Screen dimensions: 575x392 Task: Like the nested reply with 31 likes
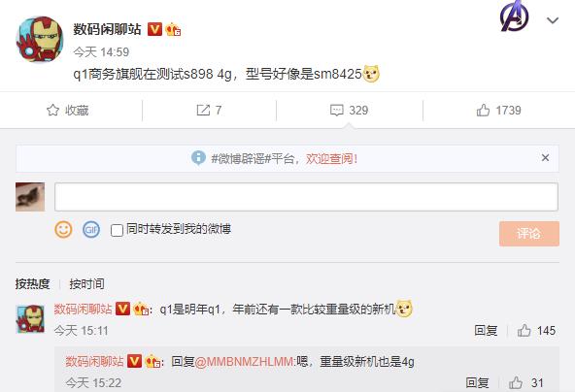point(516,383)
